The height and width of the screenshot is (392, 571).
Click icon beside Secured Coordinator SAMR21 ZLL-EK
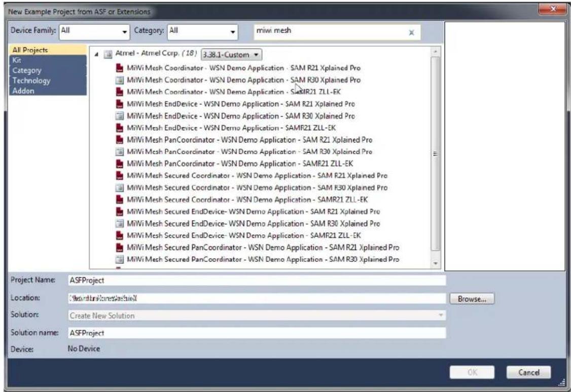pyautogui.click(x=120, y=200)
